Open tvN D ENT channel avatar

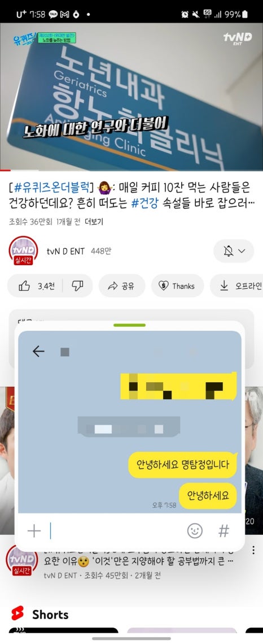(23, 250)
